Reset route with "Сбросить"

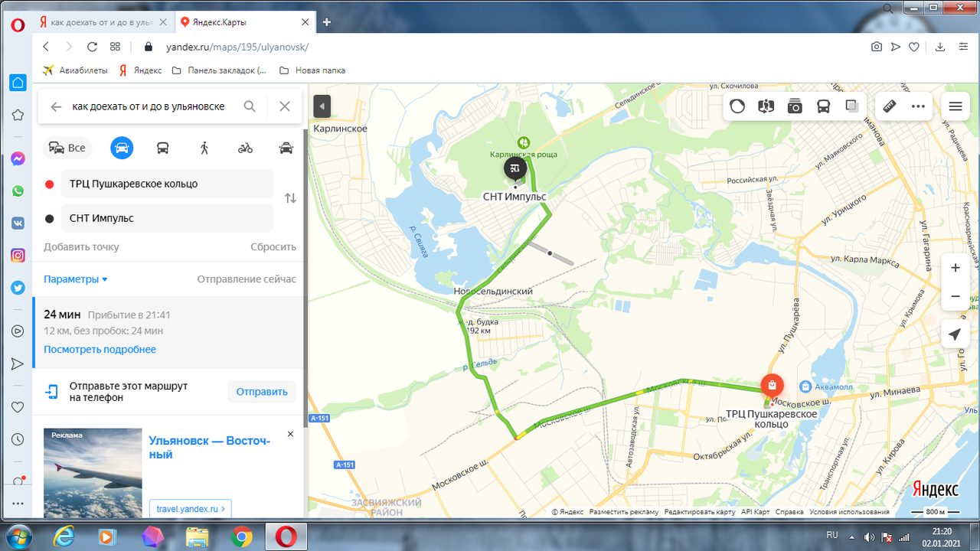[273, 247]
